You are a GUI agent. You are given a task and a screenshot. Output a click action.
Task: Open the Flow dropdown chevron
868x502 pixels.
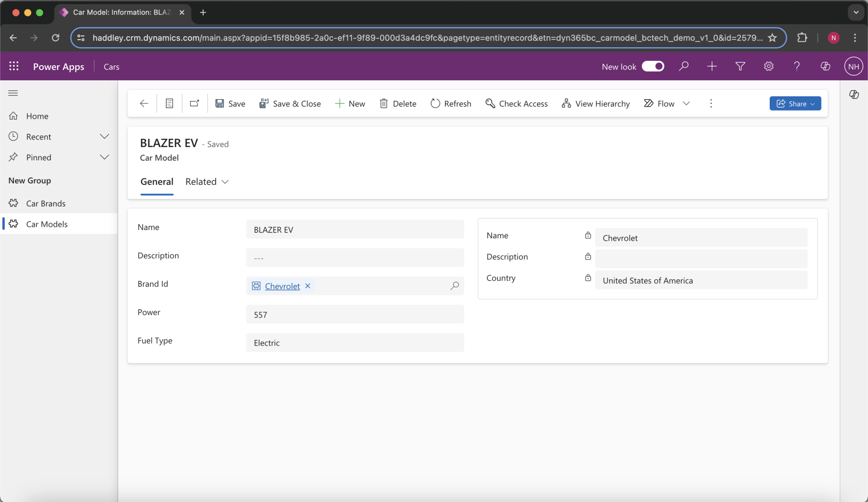686,104
